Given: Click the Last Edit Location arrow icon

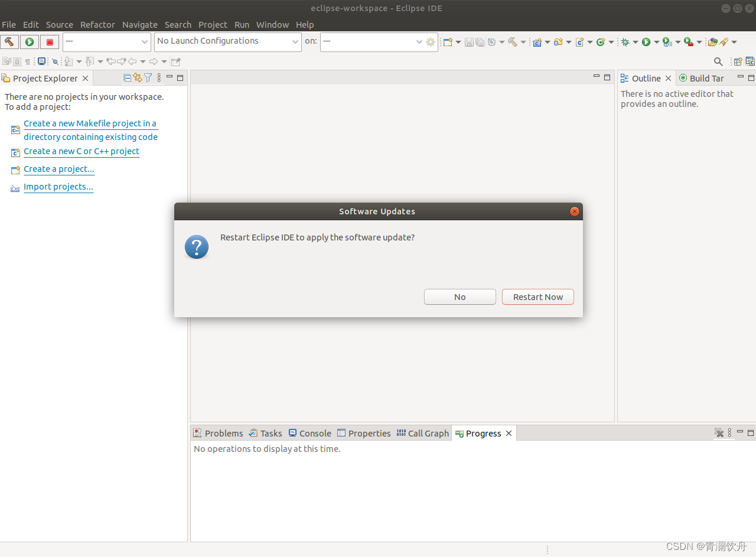Looking at the screenshot, I should click(x=111, y=61).
